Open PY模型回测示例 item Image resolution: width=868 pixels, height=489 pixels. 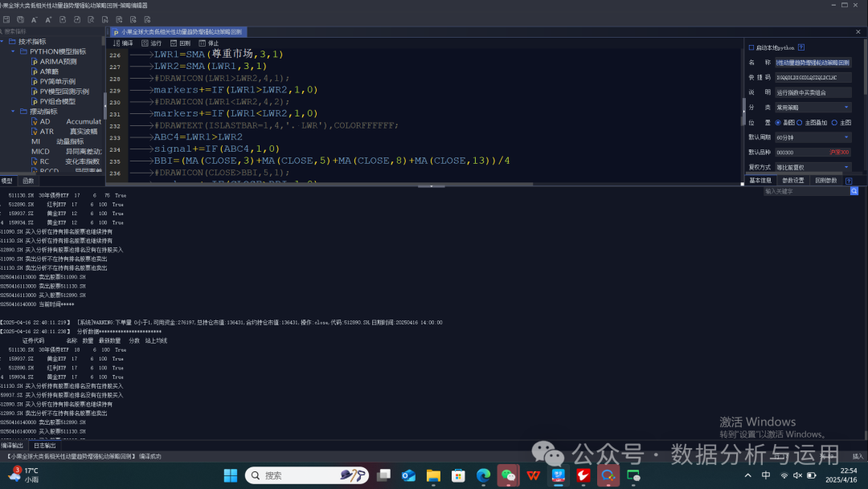pyautogui.click(x=60, y=92)
